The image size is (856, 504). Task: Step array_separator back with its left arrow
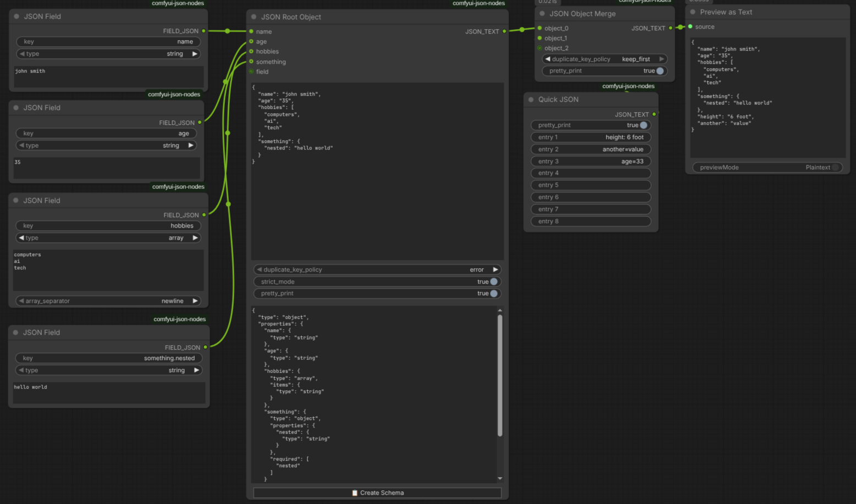(21, 301)
